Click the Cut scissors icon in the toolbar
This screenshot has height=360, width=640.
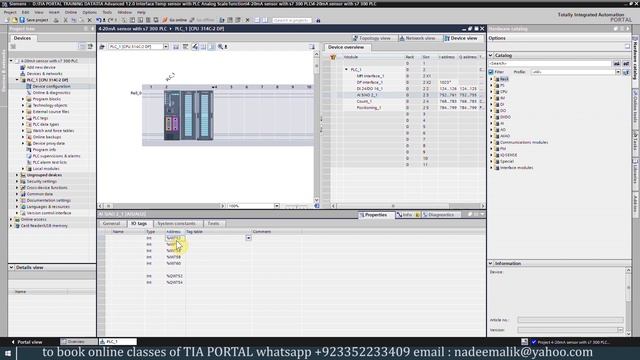point(65,20)
